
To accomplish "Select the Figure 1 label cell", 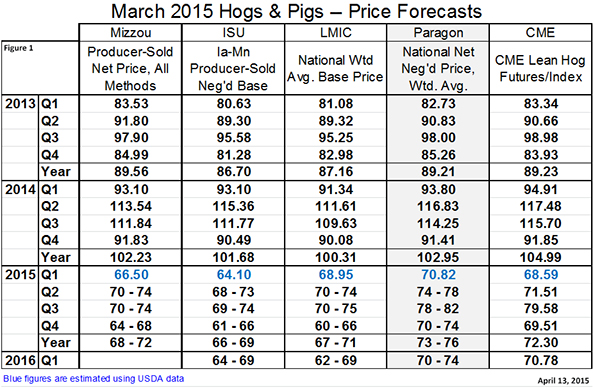I will coord(40,68).
